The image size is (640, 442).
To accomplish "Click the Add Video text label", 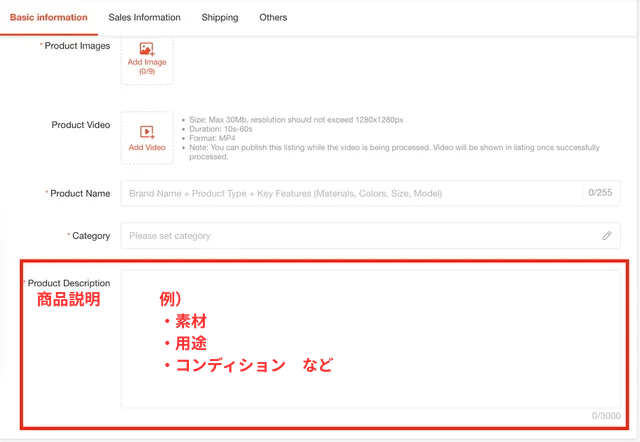I will 147,147.
